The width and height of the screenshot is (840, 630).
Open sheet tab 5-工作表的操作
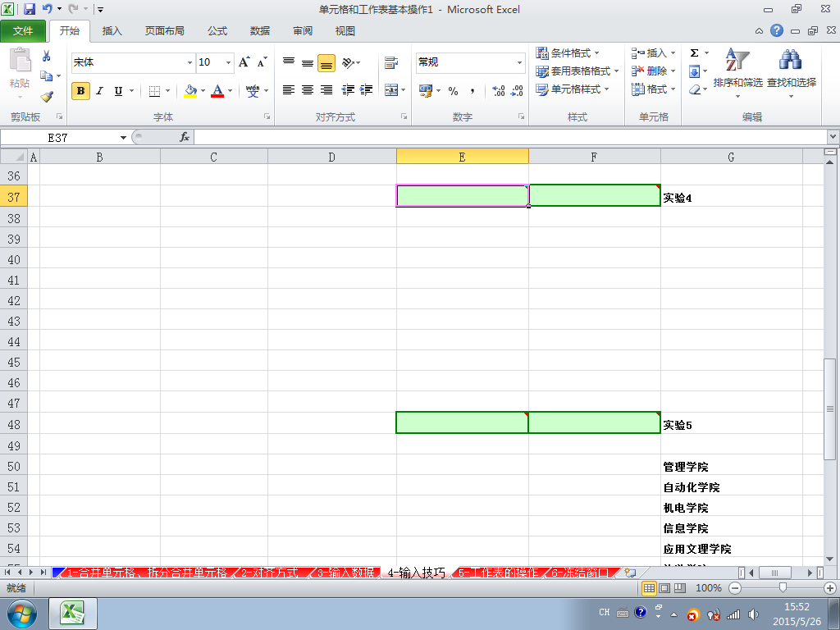(498, 572)
